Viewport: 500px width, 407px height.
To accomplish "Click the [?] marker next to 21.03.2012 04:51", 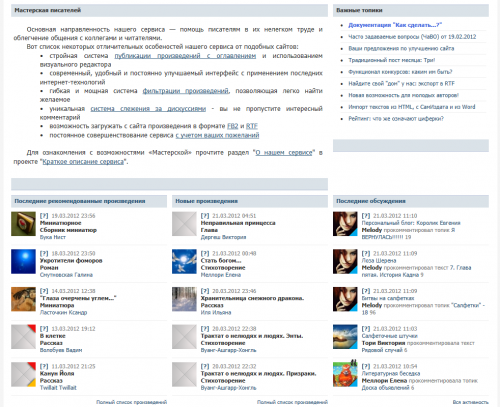I will pyautogui.click(x=205, y=216).
